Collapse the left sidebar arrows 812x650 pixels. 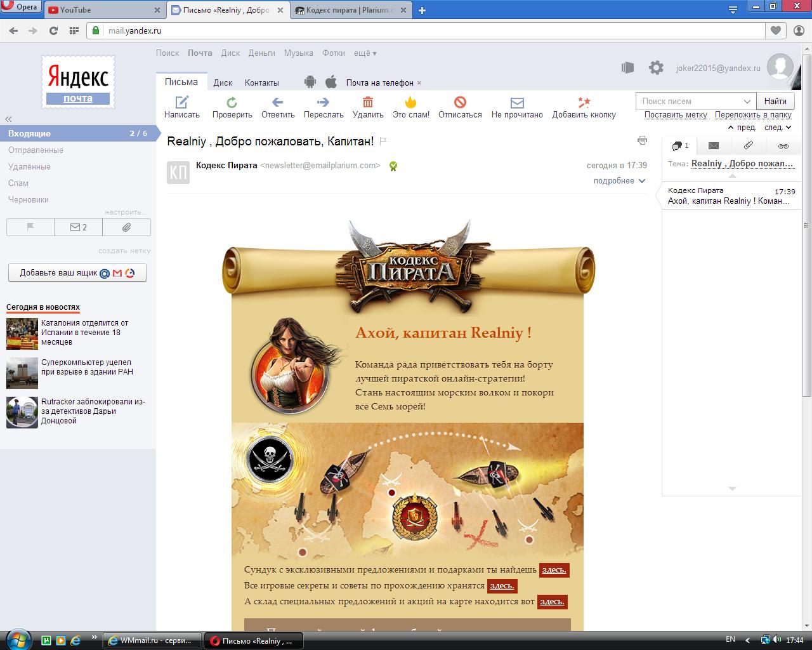click(9, 119)
